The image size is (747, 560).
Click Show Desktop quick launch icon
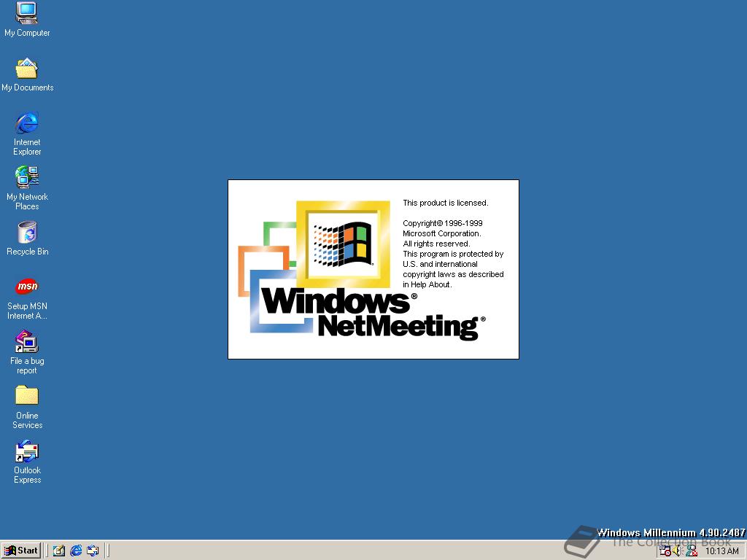(59, 551)
